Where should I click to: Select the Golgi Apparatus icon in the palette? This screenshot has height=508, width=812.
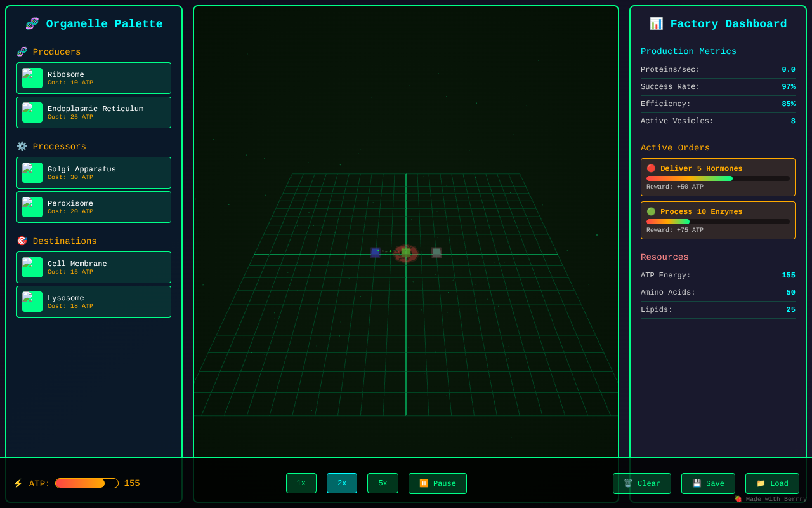pyautogui.click(x=32, y=172)
